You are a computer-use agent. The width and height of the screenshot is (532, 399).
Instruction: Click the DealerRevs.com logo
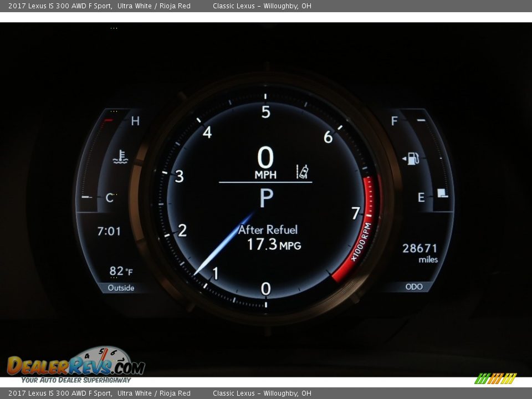pos(76,365)
